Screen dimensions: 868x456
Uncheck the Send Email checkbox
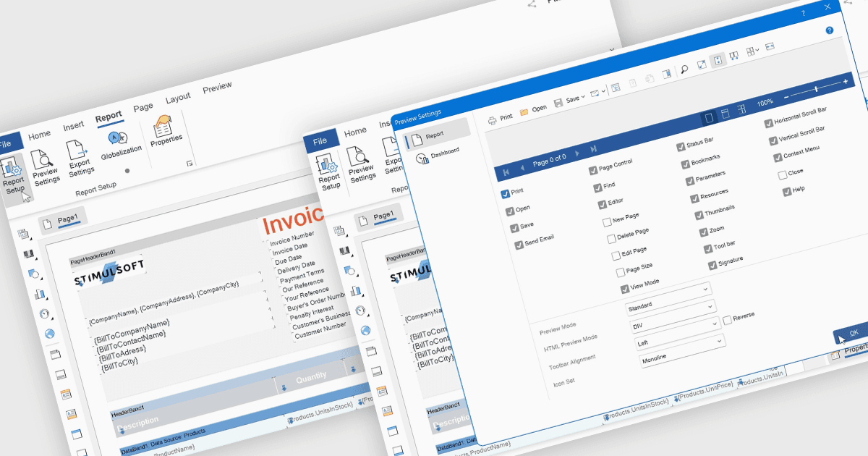click(519, 245)
